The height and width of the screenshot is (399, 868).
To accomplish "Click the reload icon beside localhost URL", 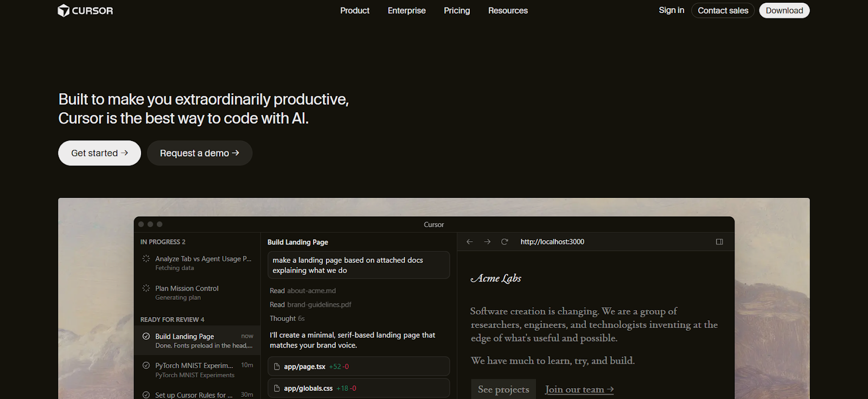I will 505,242.
